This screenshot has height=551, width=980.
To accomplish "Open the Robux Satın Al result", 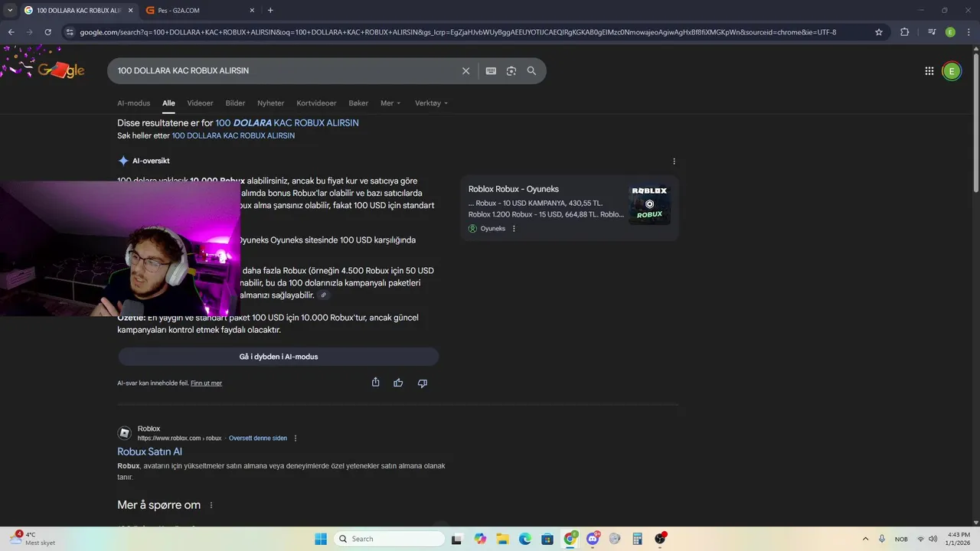I will [149, 452].
